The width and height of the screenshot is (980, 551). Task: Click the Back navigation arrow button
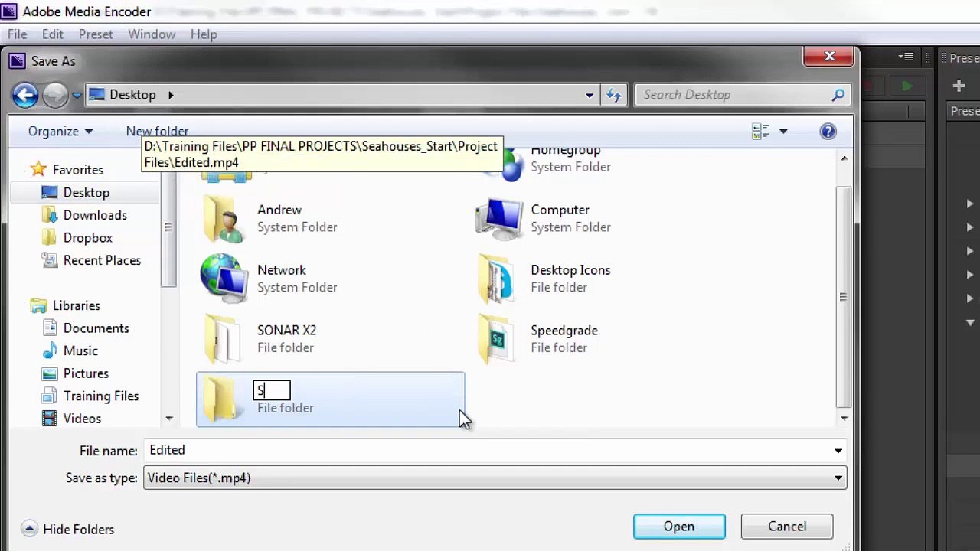tap(25, 95)
